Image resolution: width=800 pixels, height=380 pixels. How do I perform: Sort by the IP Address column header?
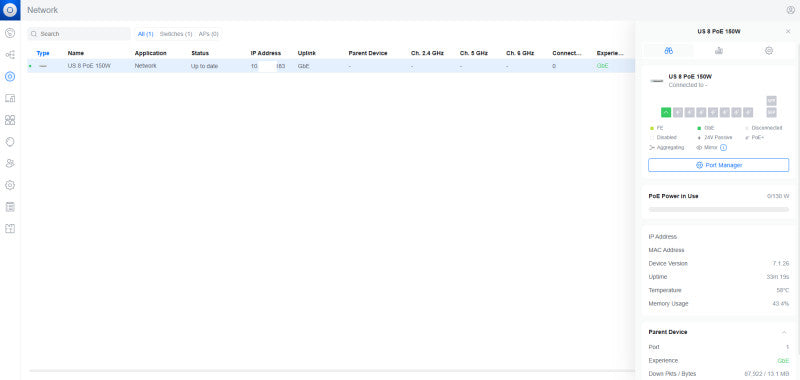(266, 53)
